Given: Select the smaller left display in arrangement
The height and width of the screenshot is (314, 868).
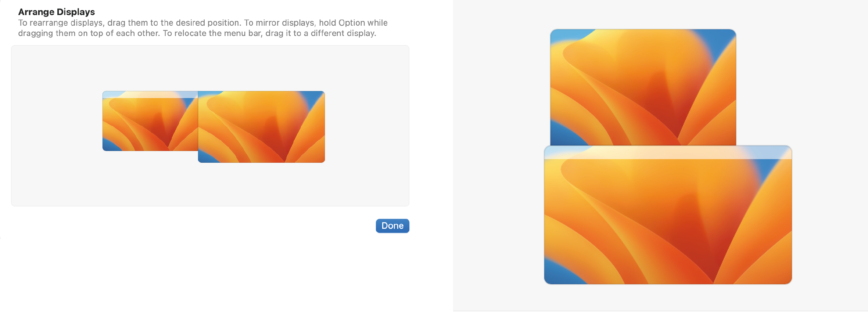Looking at the screenshot, I should (150, 121).
